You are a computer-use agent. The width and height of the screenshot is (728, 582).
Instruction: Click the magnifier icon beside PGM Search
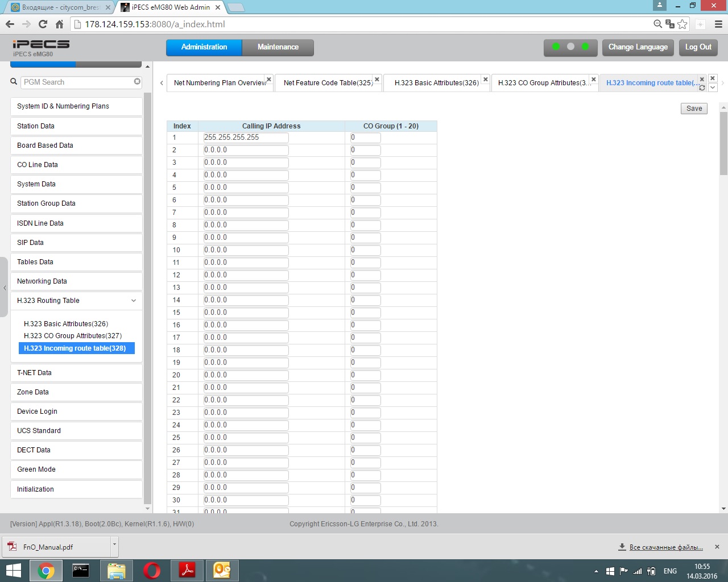(14, 82)
